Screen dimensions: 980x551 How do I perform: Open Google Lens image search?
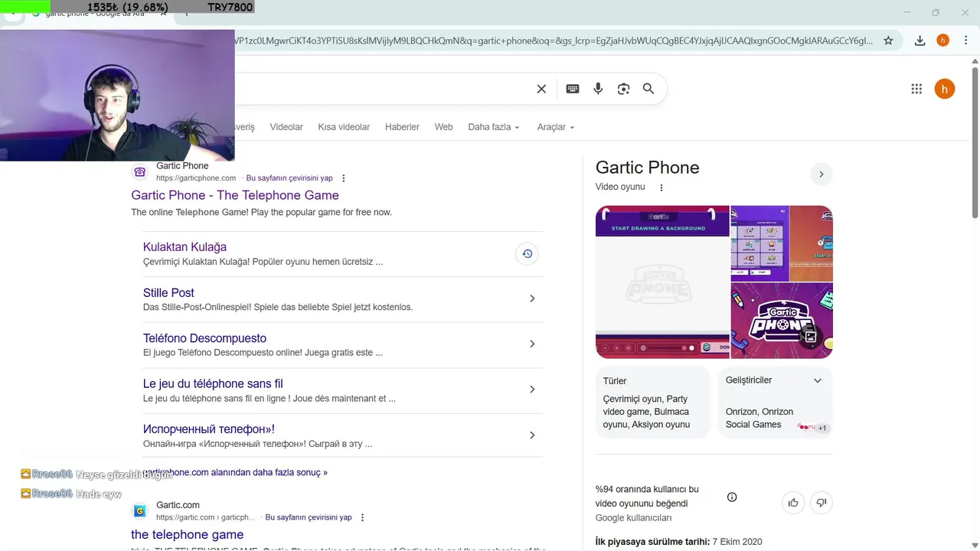click(x=623, y=89)
